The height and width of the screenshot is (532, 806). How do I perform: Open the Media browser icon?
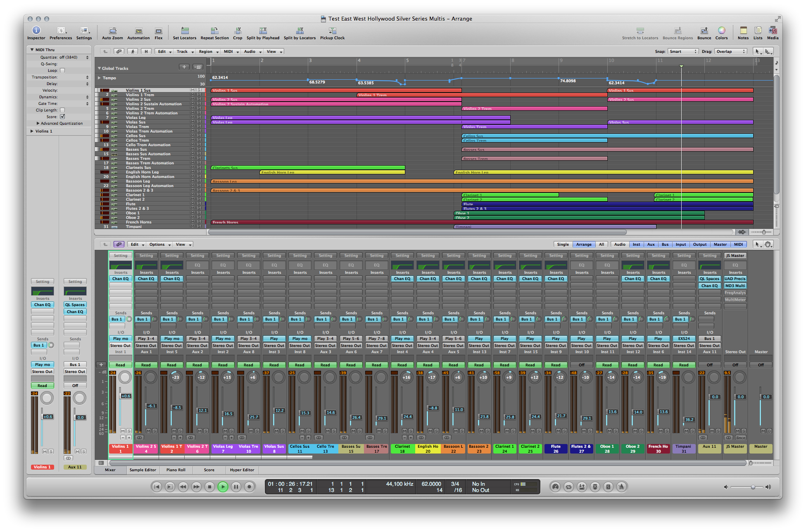tap(773, 31)
